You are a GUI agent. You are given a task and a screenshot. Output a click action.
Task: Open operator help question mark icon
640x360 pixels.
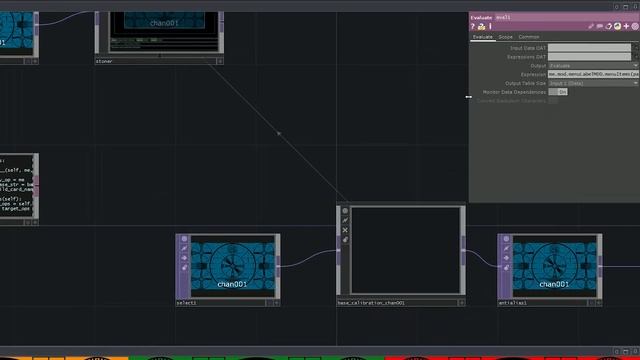(x=473, y=27)
